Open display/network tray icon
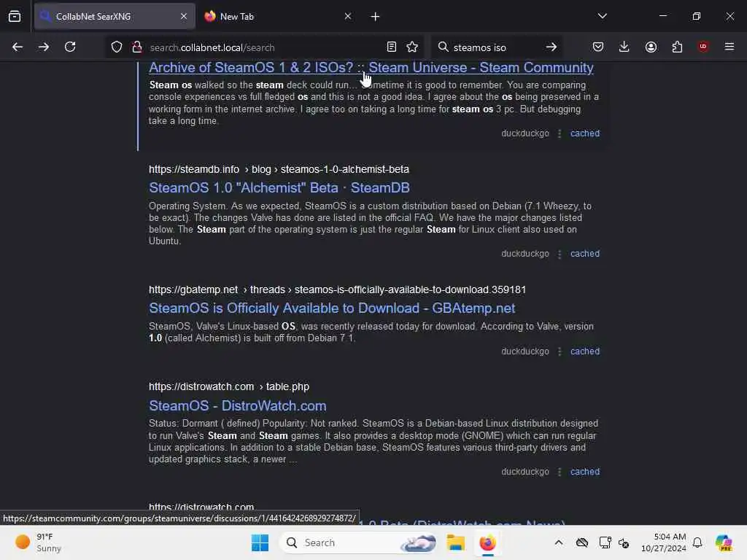Screen dimensions: 747x560 point(605,542)
